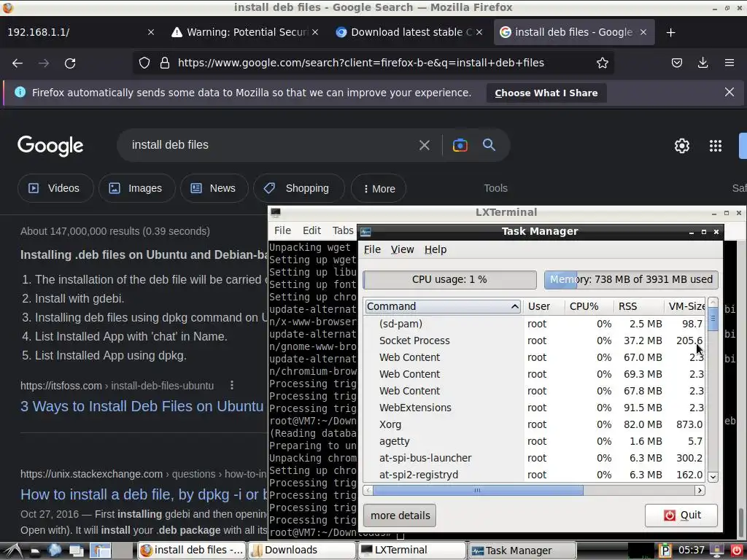747x560 pixels.
Task: Bookmark this page with the star icon
Action: [x=602, y=63]
